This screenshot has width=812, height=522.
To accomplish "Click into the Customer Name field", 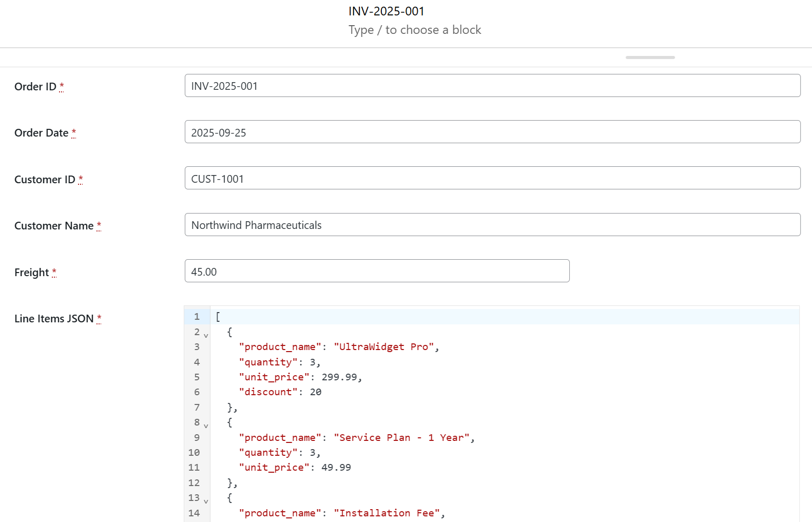I will [492, 225].
